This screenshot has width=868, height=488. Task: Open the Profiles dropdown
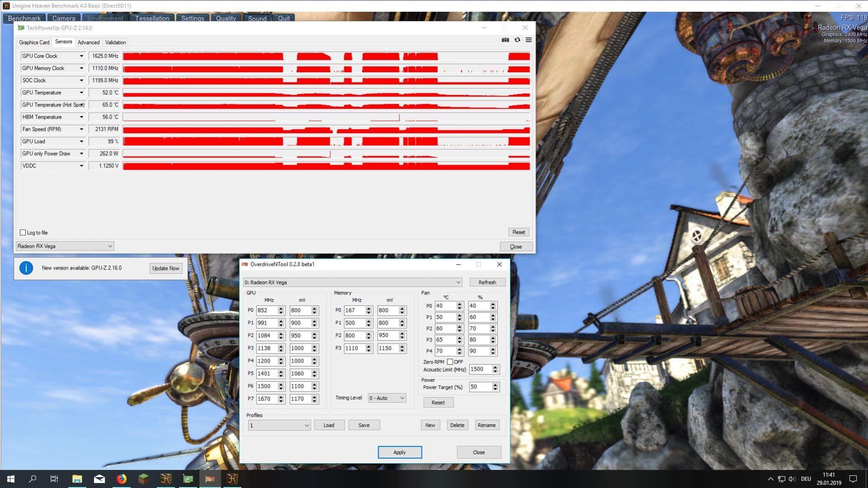279,425
